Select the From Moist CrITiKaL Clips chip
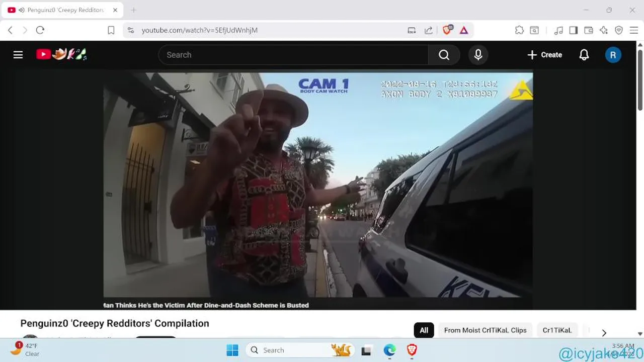644x362 pixels. pos(485,330)
